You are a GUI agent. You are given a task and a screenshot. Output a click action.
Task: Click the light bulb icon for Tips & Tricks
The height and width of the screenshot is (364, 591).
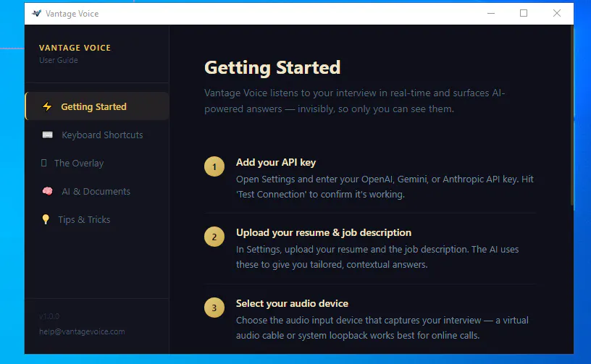click(46, 219)
